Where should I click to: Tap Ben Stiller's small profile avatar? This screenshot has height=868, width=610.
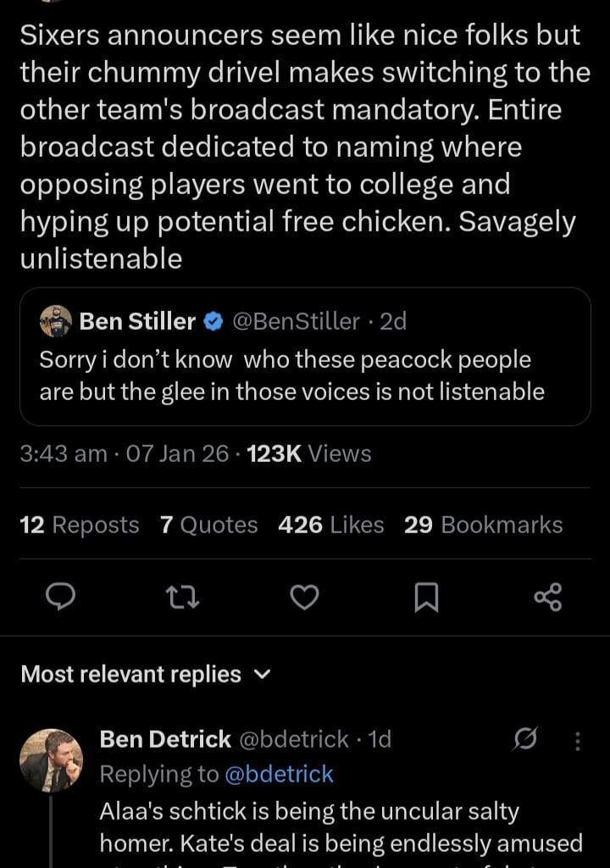(x=56, y=322)
